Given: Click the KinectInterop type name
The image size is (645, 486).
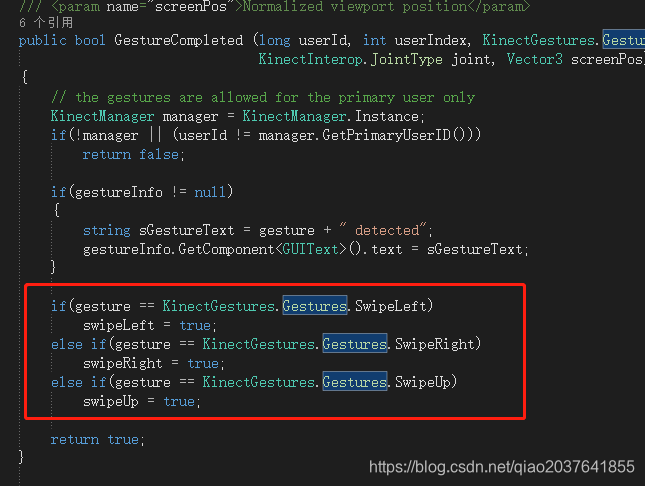Looking at the screenshot, I should pyautogui.click(x=311, y=60).
